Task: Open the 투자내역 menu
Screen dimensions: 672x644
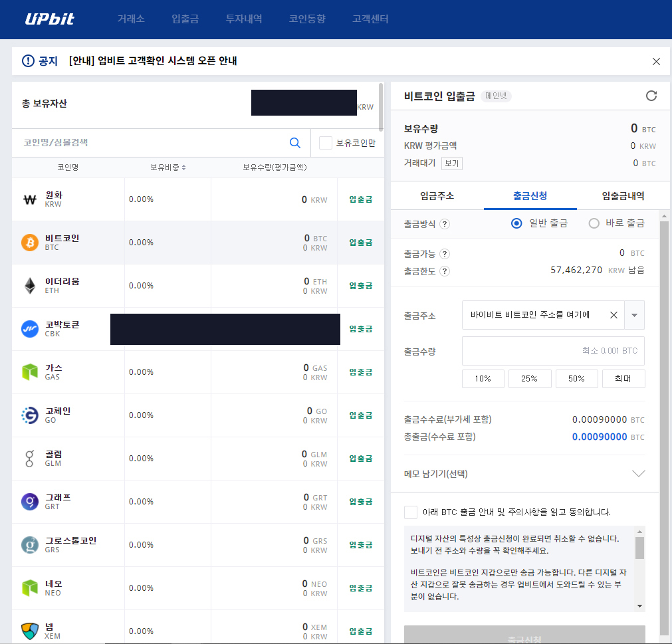Action: 244,19
